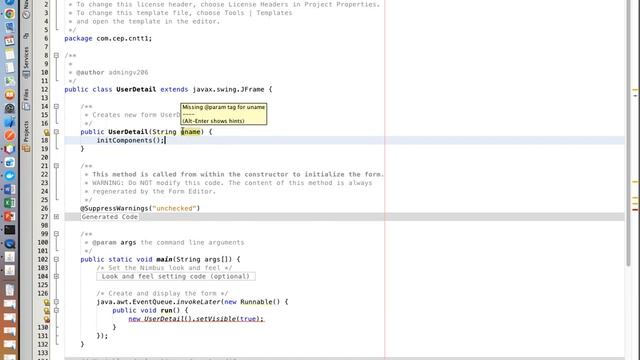Click the Projects window icon in the sidebar
This screenshot has height=360, width=640.
click(x=26, y=148)
